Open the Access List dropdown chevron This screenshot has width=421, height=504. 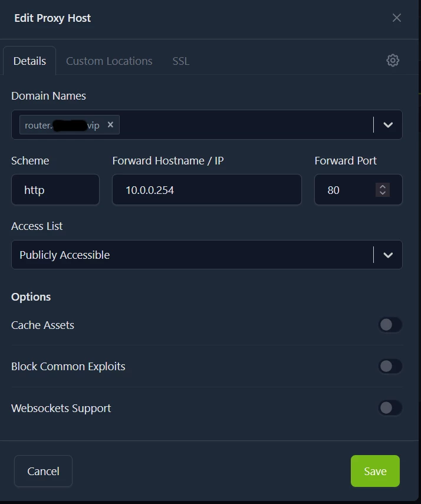coord(388,255)
